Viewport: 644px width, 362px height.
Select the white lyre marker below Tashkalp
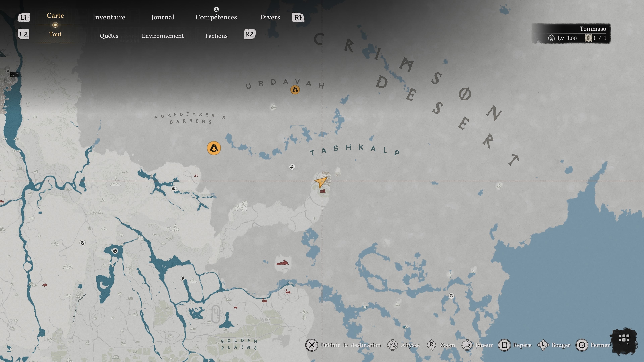click(x=292, y=167)
